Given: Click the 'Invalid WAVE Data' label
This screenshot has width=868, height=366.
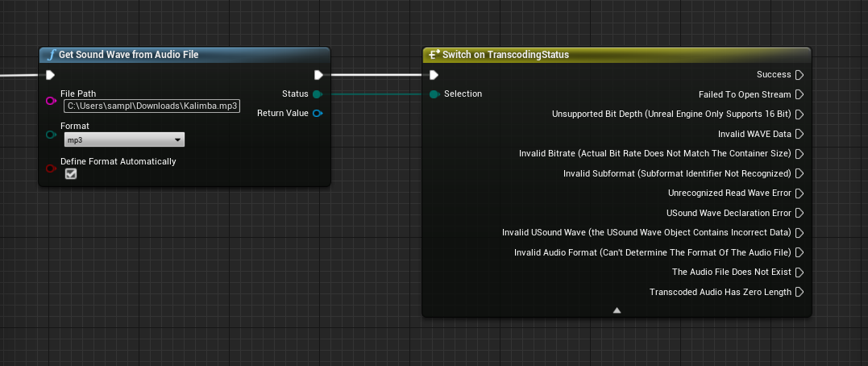Looking at the screenshot, I should (x=754, y=134).
